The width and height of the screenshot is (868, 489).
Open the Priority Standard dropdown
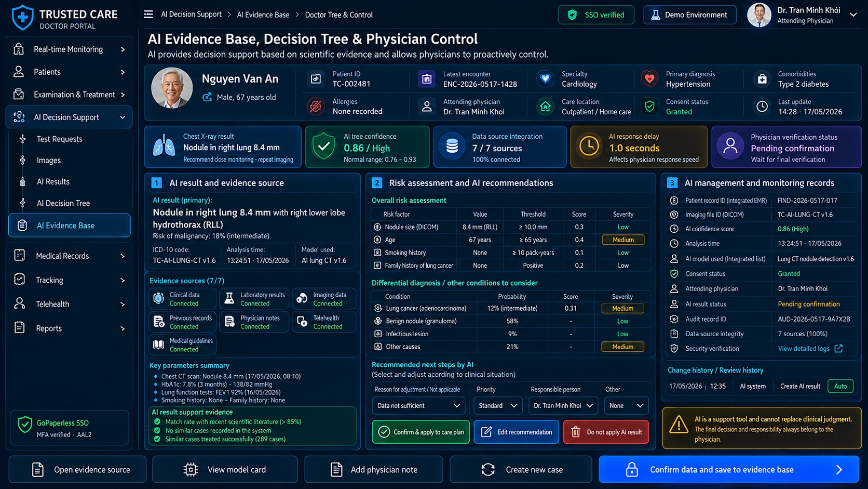(x=498, y=406)
